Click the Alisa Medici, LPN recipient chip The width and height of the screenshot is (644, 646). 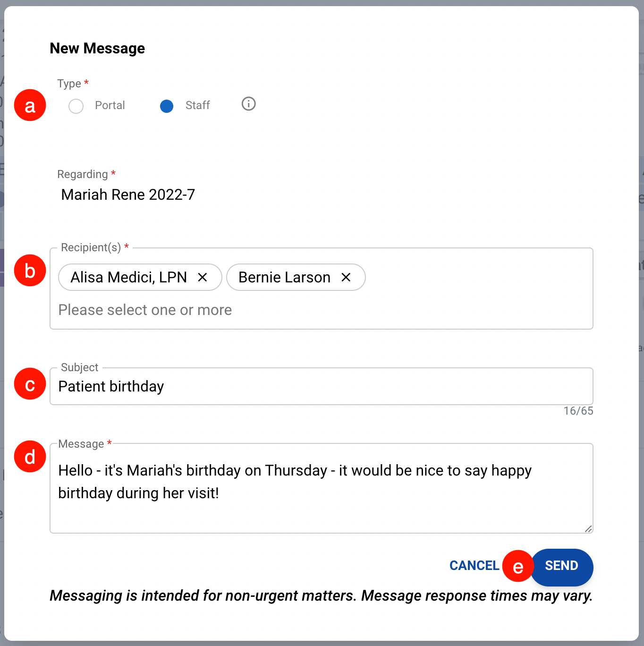pos(128,277)
